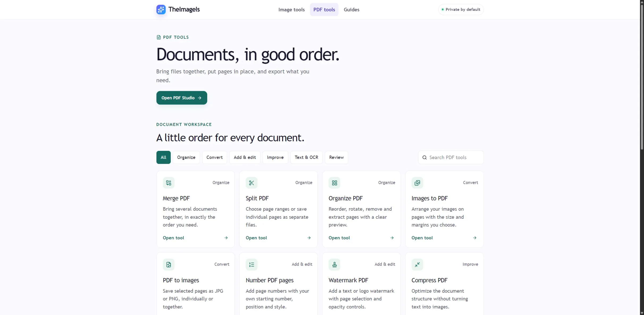This screenshot has height=315, width=644.
Task: Click the Watermark PDF title
Action: pyautogui.click(x=348, y=280)
